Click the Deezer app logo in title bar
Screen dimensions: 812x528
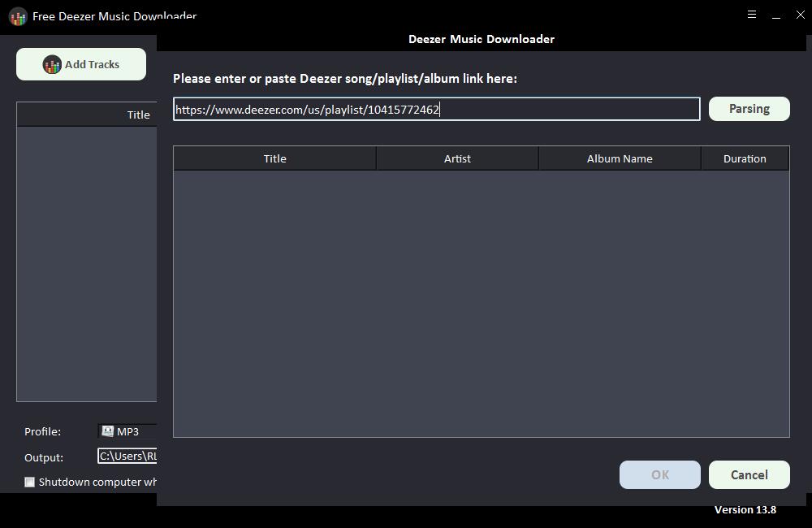click(18, 16)
